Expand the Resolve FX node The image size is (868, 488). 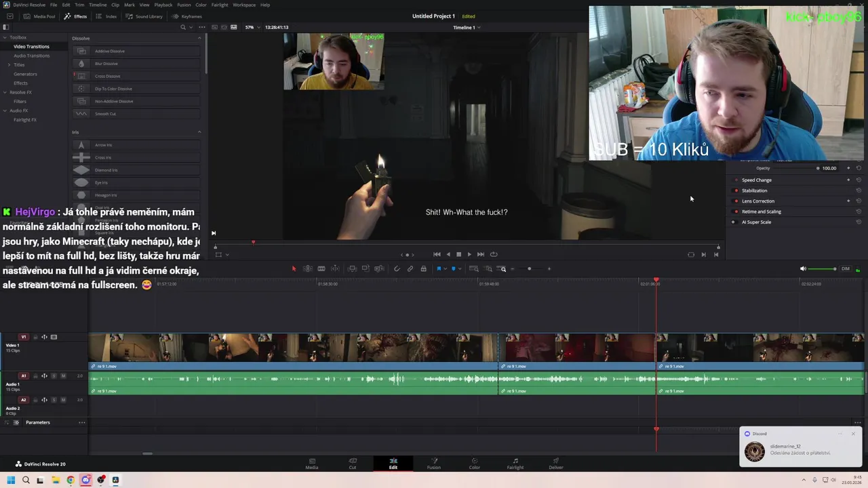click(5, 92)
